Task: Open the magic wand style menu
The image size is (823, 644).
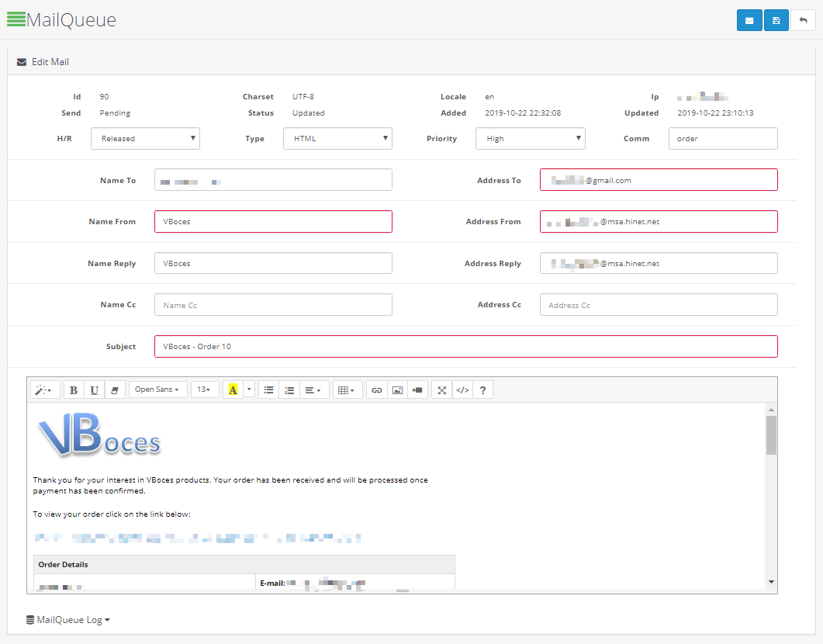Action: click(x=46, y=390)
